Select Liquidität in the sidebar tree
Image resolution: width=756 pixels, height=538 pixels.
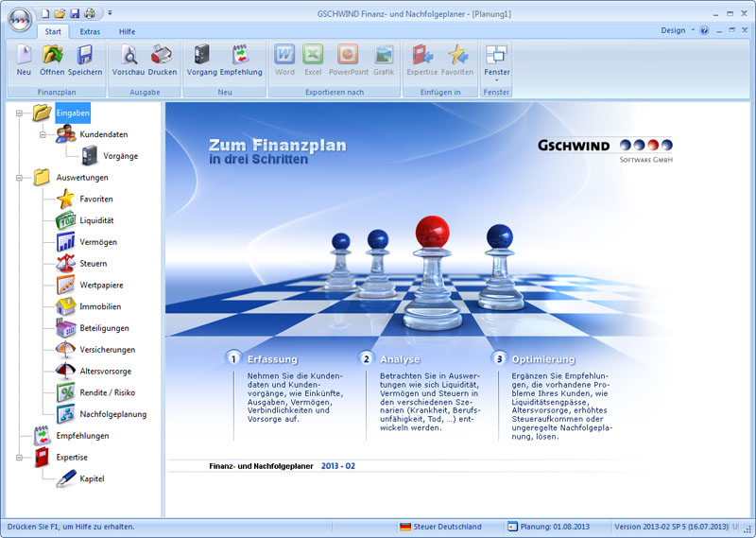tap(97, 220)
